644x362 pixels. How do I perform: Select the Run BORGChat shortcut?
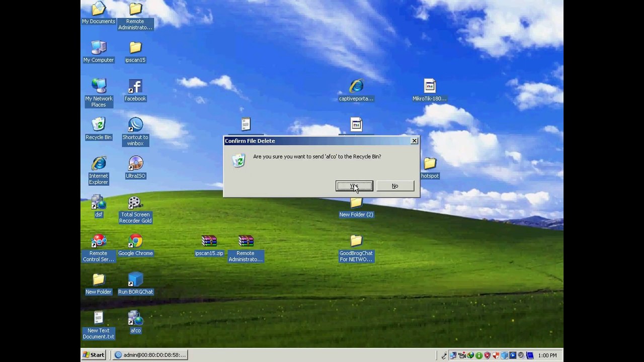click(x=135, y=284)
